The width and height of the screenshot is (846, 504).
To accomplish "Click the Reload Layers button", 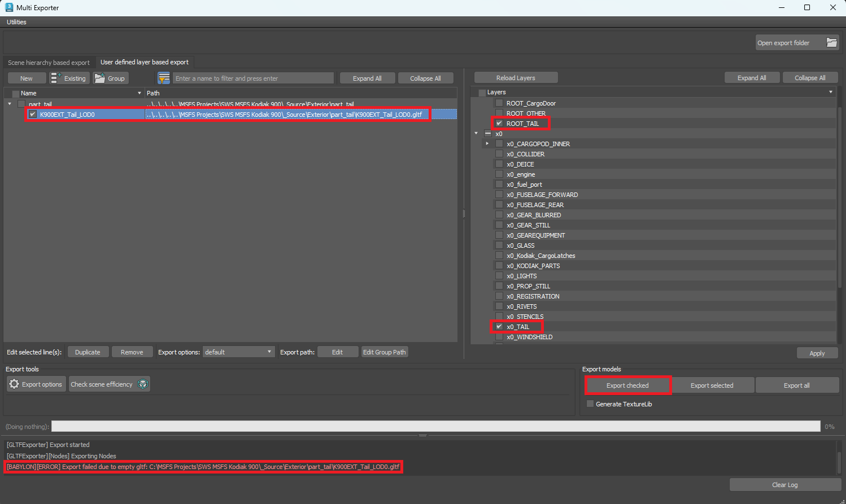I will [x=516, y=78].
